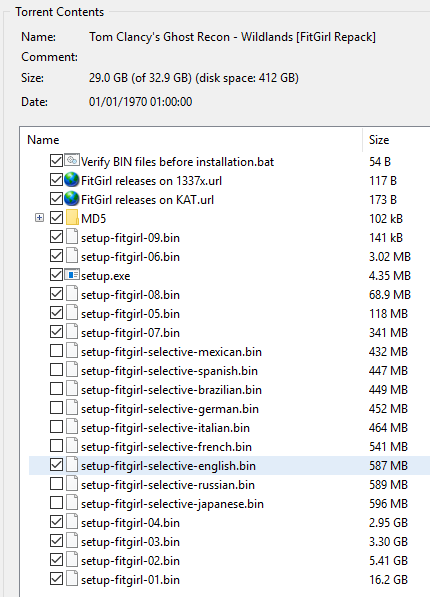Image resolution: width=430 pixels, height=597 pixels.
Task: Click the file icon of setup-fitgirl-01.bin
Action: [x=72, y=579]
